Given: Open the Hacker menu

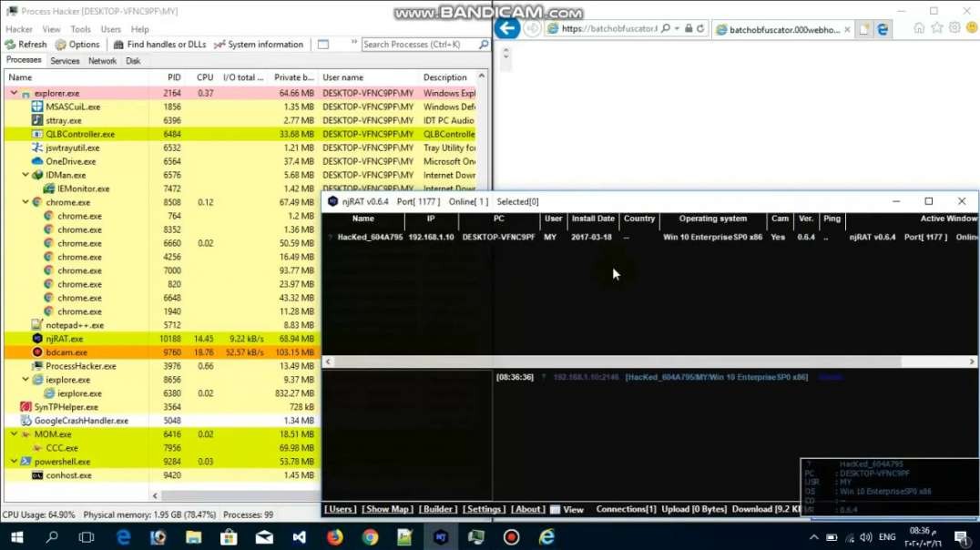Looking at the screenshot, I should (x=19, y=29).
